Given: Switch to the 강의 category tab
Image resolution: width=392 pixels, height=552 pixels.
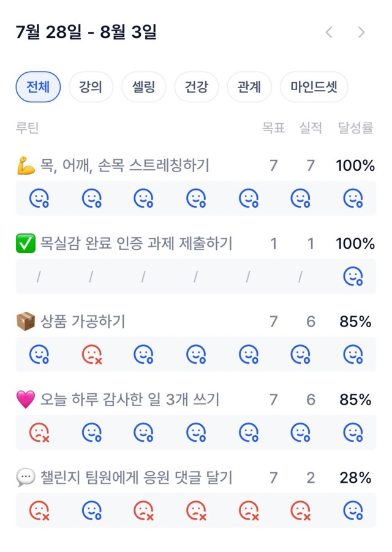Looking at the screenshot, I should [x=91, y=87].
